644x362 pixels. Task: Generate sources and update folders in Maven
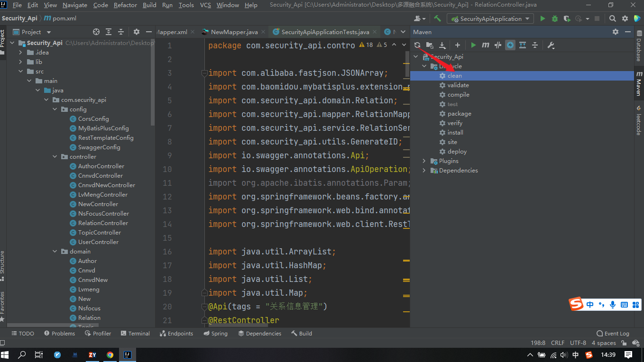(x=430, y=45)
